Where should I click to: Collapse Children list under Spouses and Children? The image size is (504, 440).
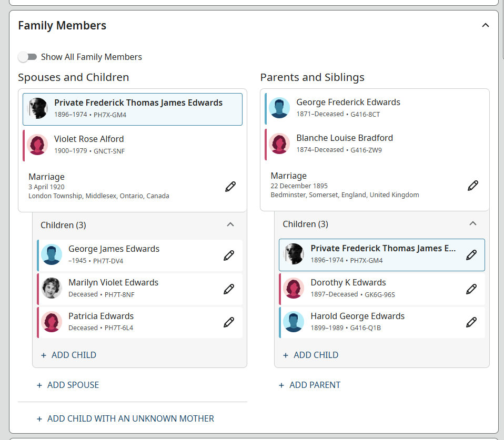[x=230, y=224]
